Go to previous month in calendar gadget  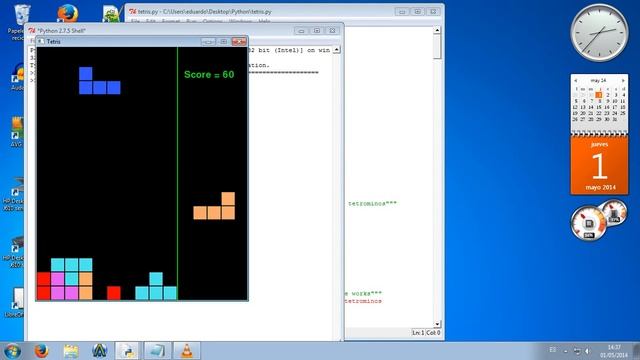tap(576, 80)
